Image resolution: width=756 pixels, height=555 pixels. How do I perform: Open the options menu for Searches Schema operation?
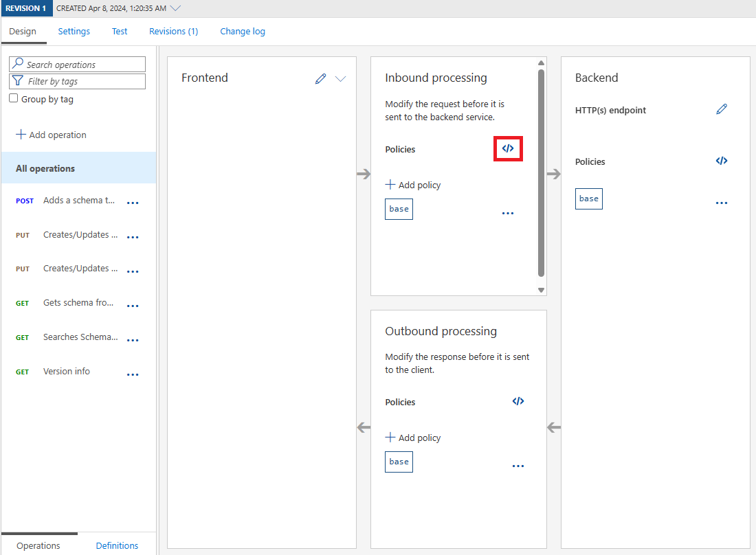pyautogui.click(x=133, y=339)
